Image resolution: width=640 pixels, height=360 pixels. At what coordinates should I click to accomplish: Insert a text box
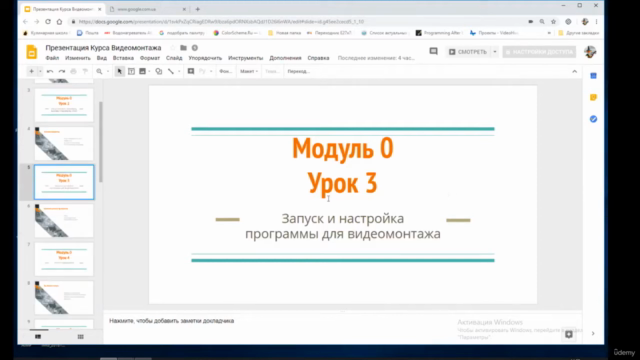(x=131, y=71)
